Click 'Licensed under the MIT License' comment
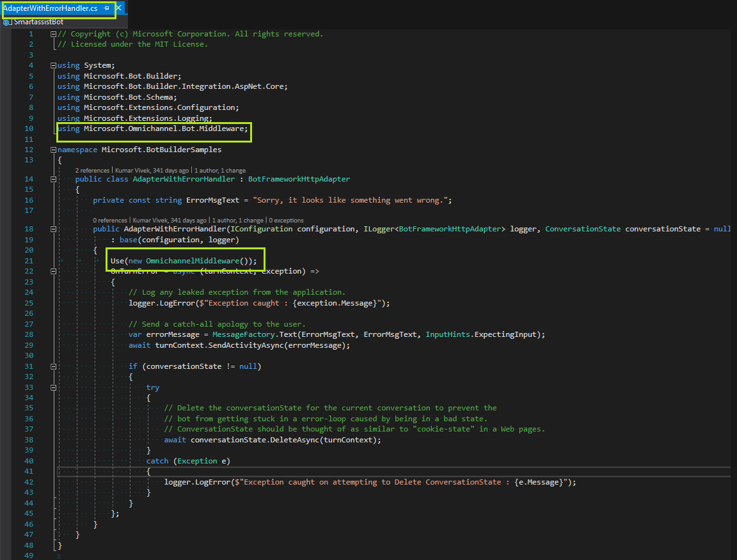 (132, 44)
